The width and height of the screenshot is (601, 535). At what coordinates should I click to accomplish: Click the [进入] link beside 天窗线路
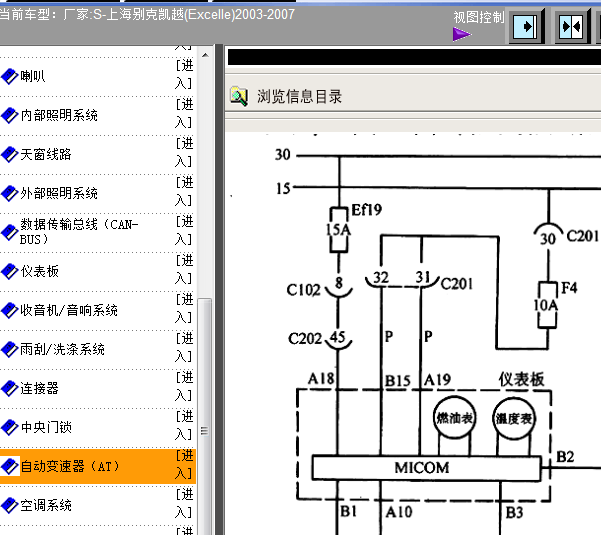[184, 153]
